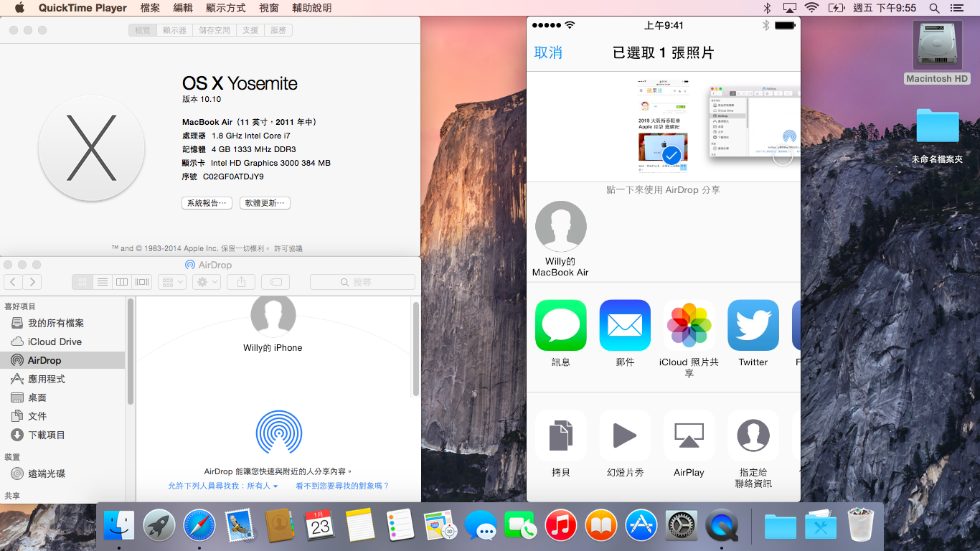Open the Apple menu

pos(19,8)
